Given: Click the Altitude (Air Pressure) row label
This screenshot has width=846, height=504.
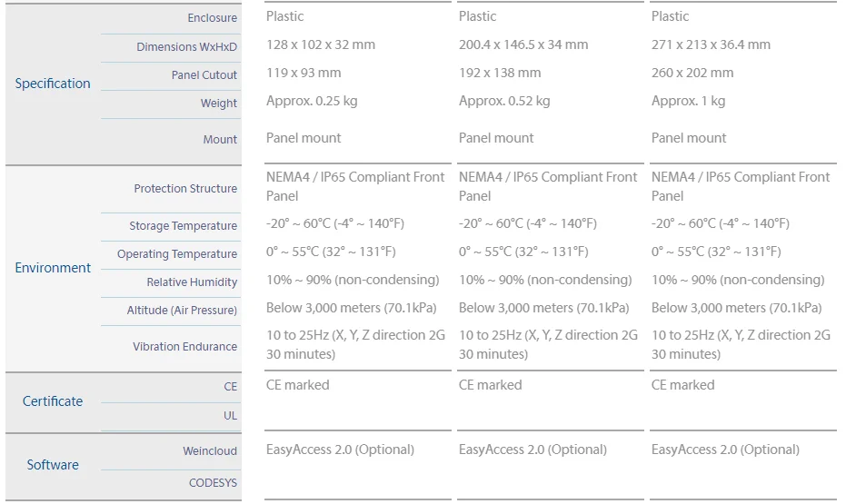Looking at the screenshot, I should coord(182,311).
